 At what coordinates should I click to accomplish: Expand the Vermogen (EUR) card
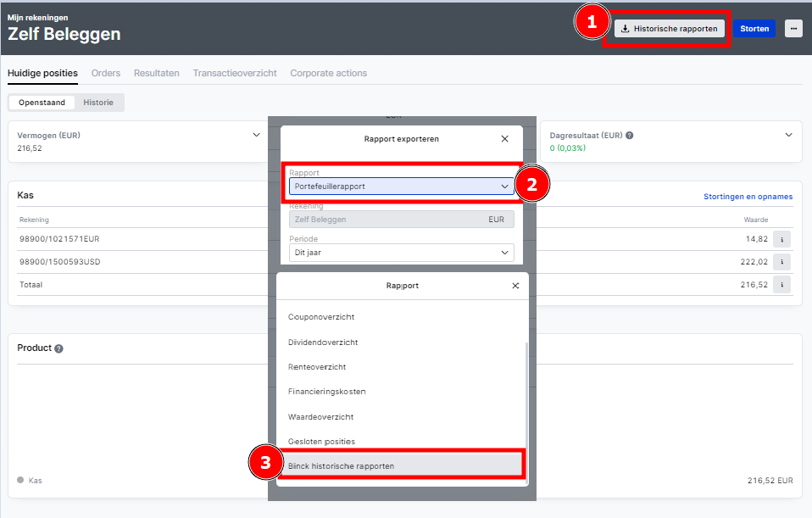[x=257, y=135]
